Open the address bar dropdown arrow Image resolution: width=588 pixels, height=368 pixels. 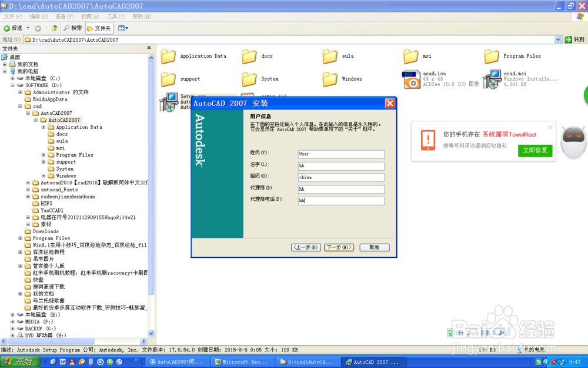click(558, 39)
